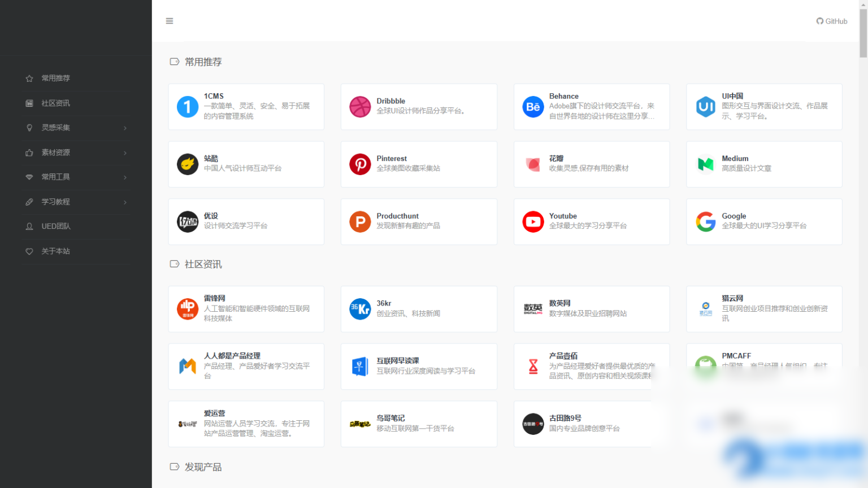
Task: Select the UI中国 card icon
Action: pos(706,107)
